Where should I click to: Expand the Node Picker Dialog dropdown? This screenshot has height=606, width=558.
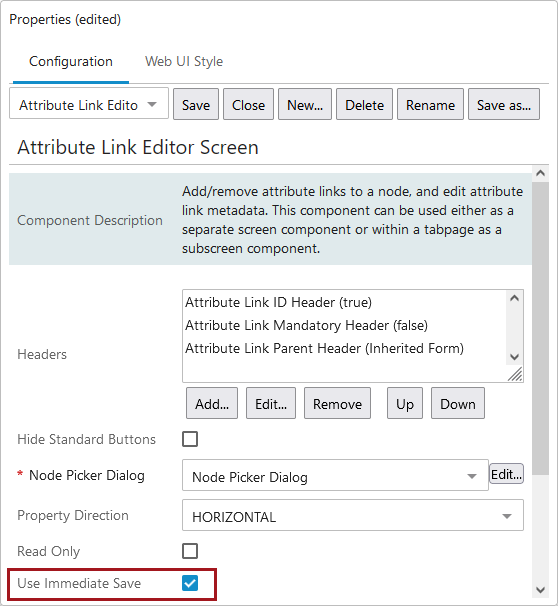[335, 476]
